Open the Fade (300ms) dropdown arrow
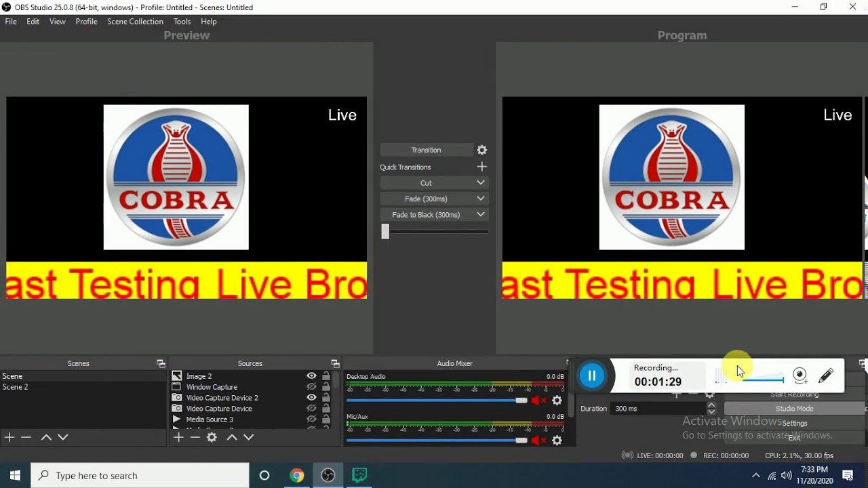Viewport: 868px width, 488px height. click(x=480, y=199)
